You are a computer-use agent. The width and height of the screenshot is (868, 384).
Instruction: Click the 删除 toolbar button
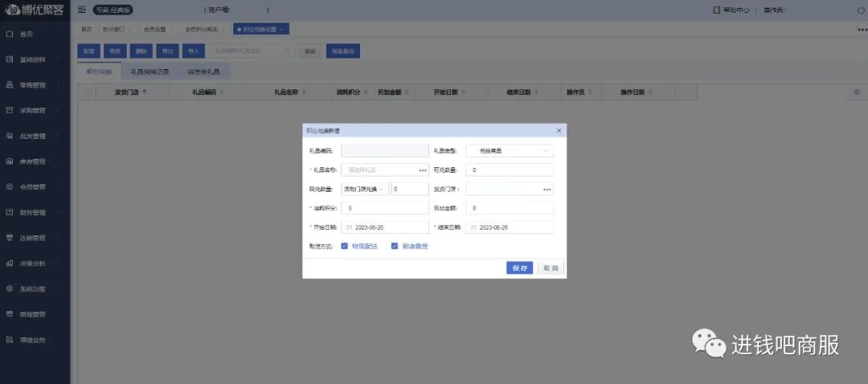click(x=141, y=51)
